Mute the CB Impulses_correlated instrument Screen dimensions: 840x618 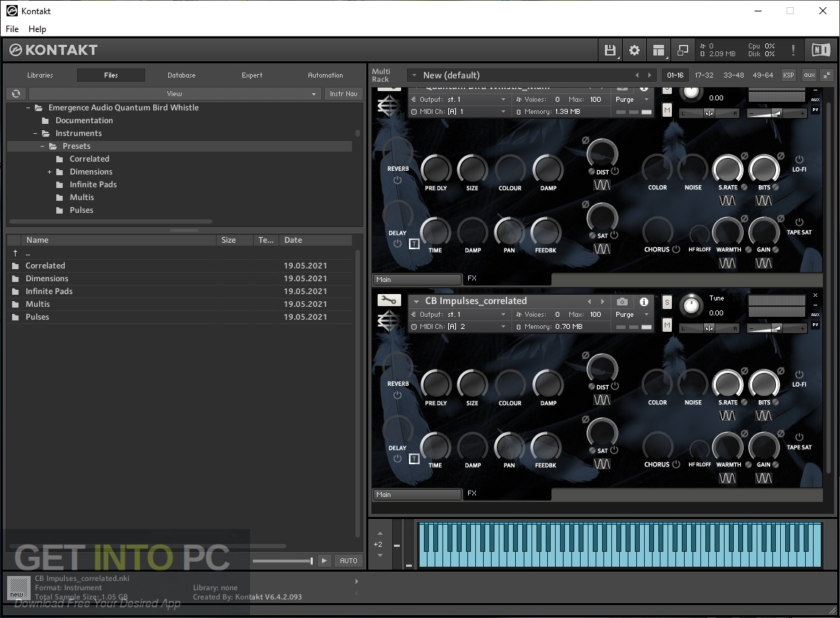[667, 325]
